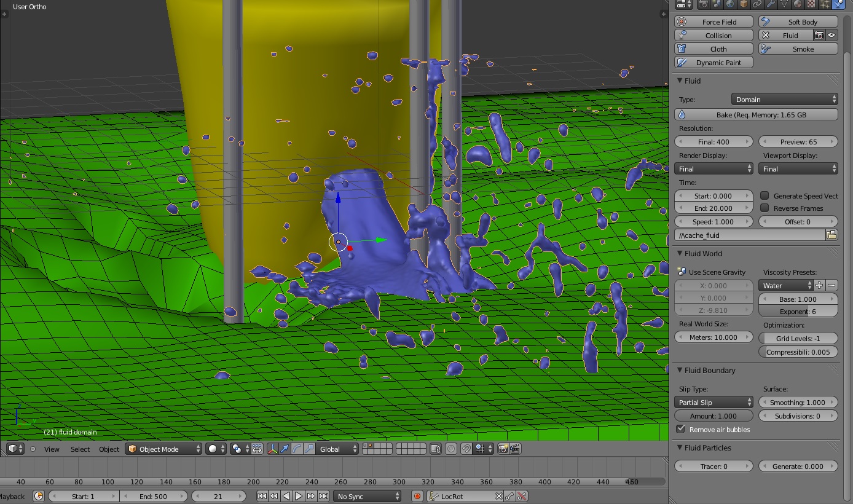The height and width of the screenshot is (504, 853).
Task: Enable Soft Body physics button
Action: 798,22
